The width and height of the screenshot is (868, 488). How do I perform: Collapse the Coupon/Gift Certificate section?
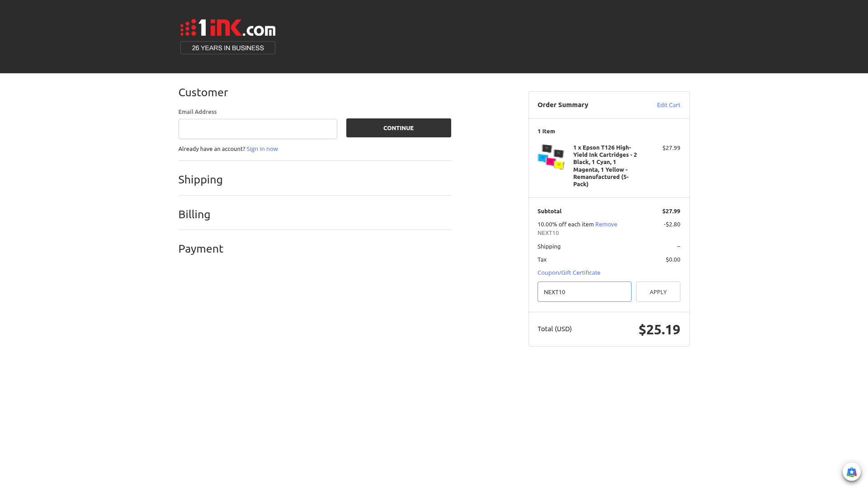(569, 272)
